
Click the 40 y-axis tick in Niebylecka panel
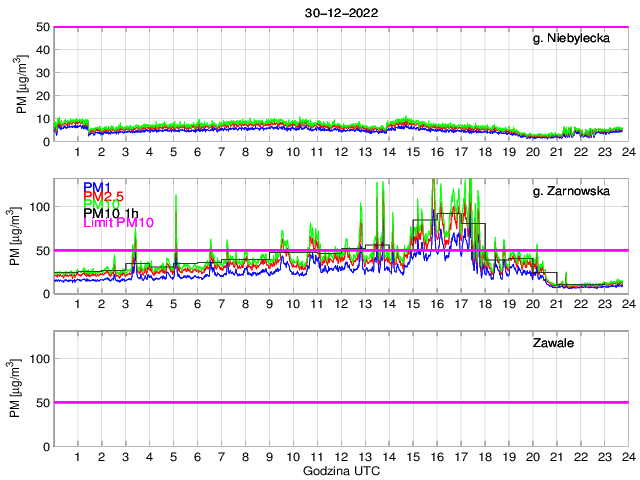click(42, 50)
